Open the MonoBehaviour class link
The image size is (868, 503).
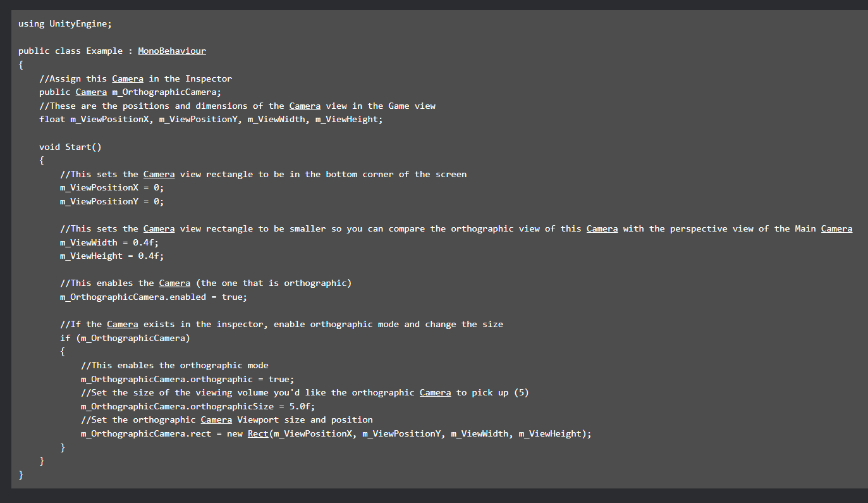[172, 51]
